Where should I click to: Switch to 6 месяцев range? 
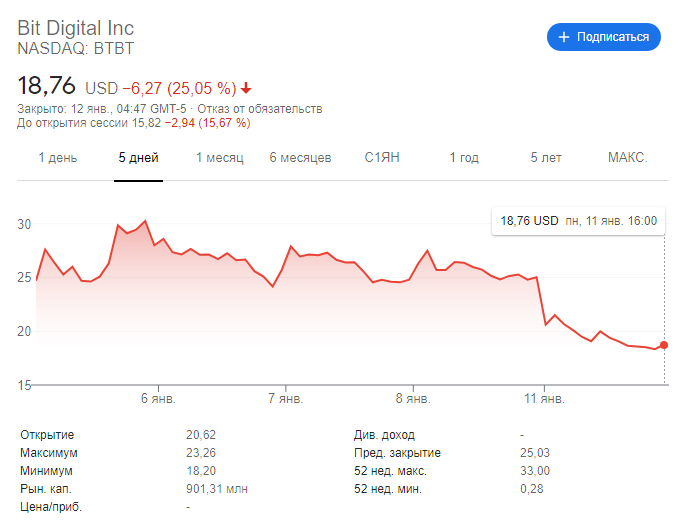pyautogui.click(x=300, y=158)
